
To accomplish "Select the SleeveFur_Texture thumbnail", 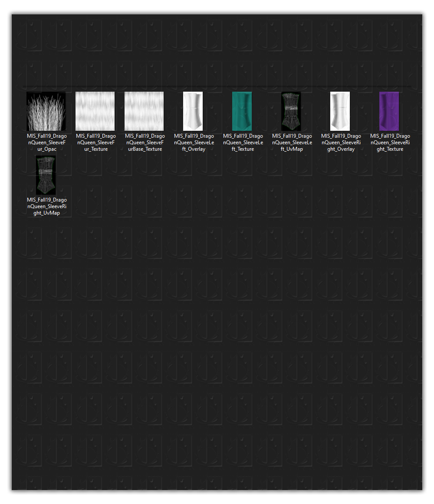I will 95,111.
